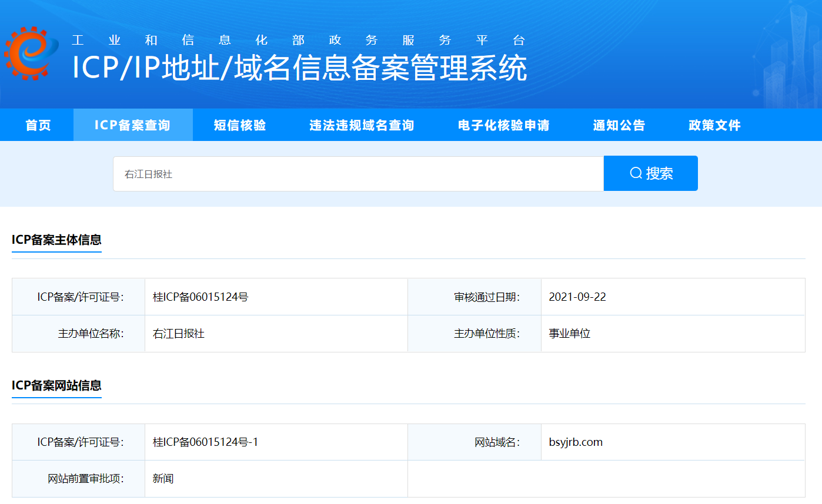
Task: Open the 通知公告 tab
Action: point(619,125)
